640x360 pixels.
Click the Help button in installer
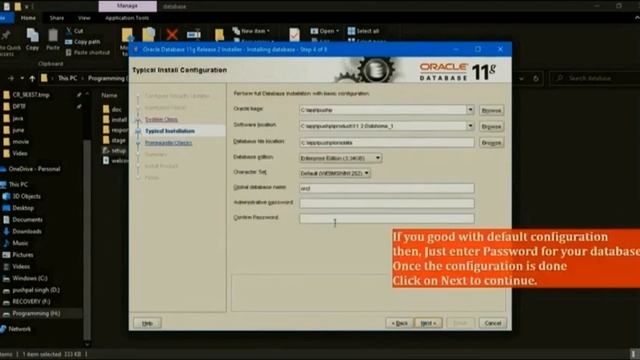click(147, 323)
